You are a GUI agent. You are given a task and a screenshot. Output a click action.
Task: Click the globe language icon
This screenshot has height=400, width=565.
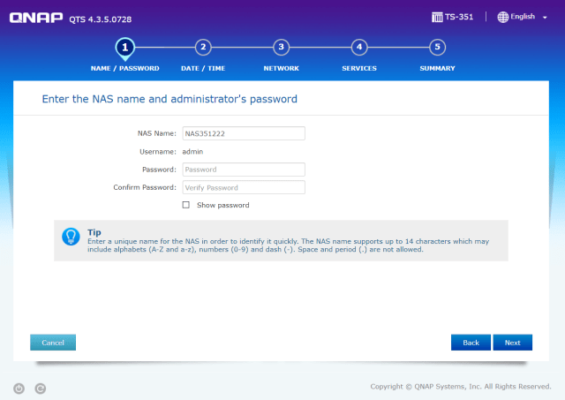point(503,17)
